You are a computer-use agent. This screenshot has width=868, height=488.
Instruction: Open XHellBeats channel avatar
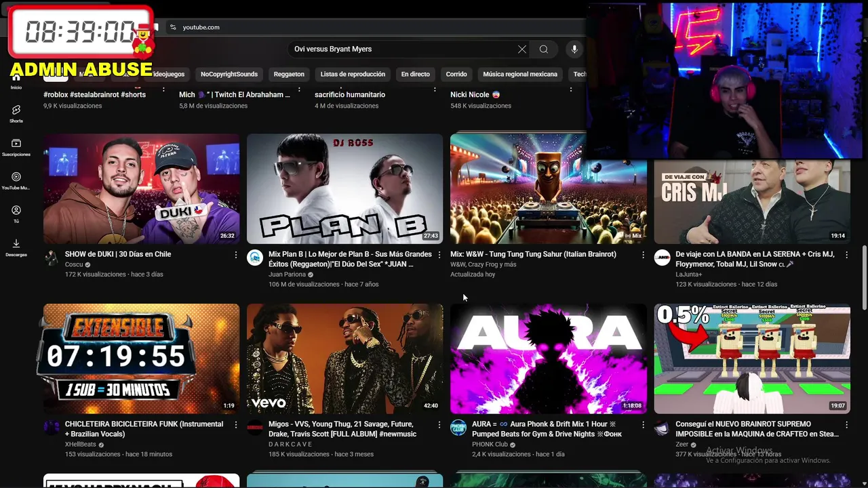[52, 428]
